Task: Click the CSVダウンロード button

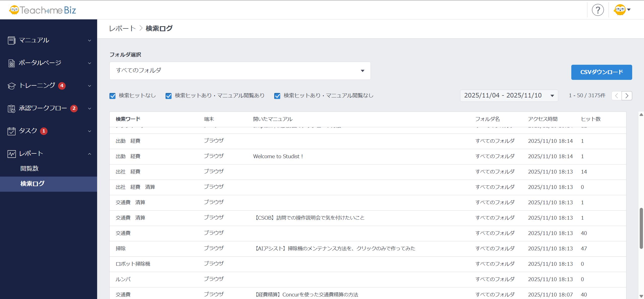Action: (602, 72)
